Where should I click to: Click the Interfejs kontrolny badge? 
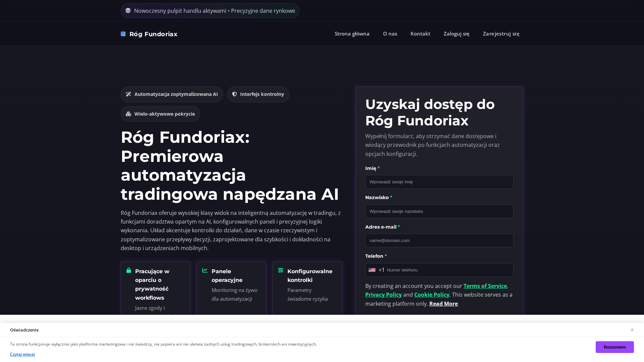tap(258, 95)
